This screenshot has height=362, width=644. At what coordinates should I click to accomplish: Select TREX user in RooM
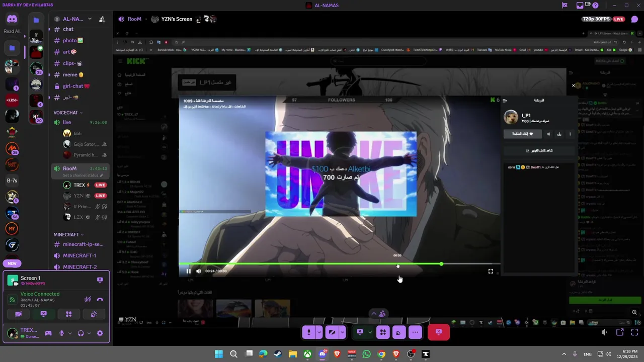85,185
